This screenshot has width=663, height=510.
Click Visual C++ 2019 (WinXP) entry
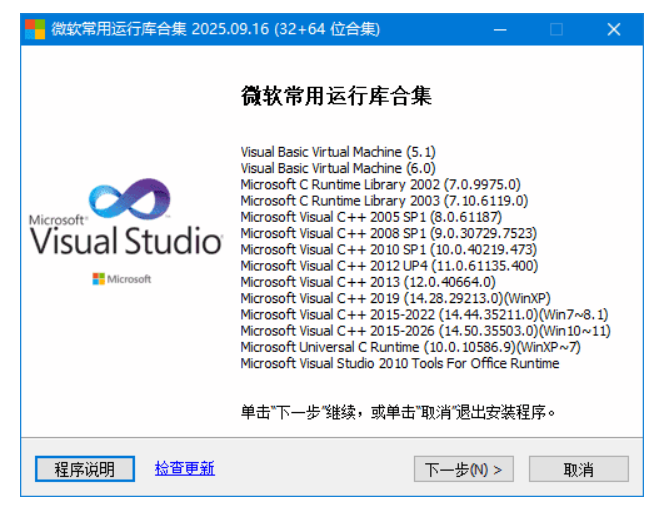click(395, 298)
